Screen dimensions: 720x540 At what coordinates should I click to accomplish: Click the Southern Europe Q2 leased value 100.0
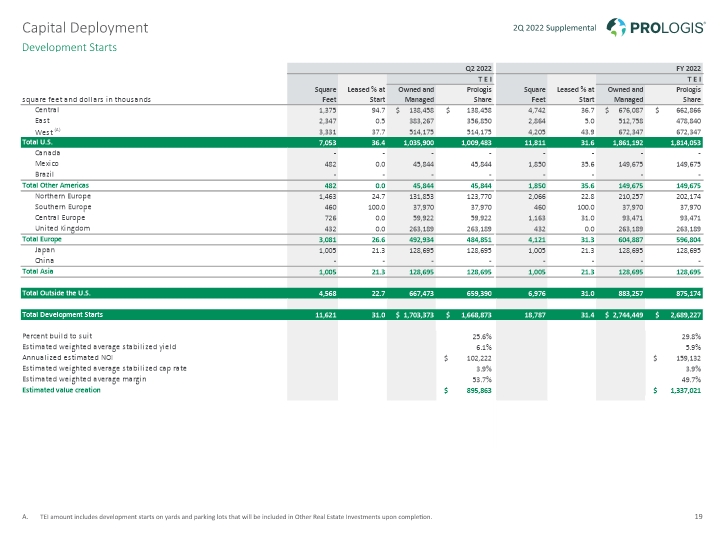(x=377, y=208)
